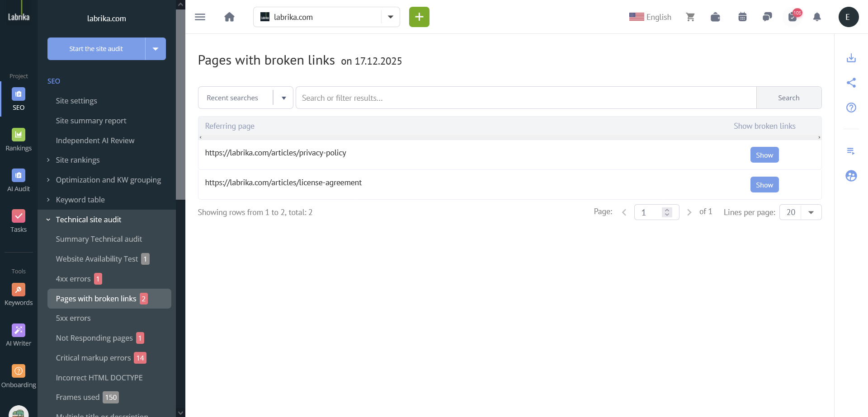Open Incorrect HTML DOCTYPE report
The height and width of the screenshot is (417, 868).
[99, 378]
